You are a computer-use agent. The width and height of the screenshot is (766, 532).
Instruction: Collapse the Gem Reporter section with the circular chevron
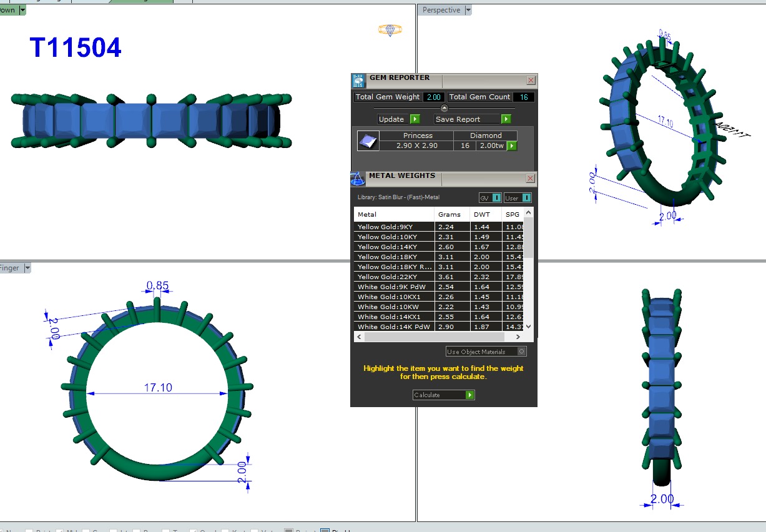pyautogui.click(x=444, y=108)
